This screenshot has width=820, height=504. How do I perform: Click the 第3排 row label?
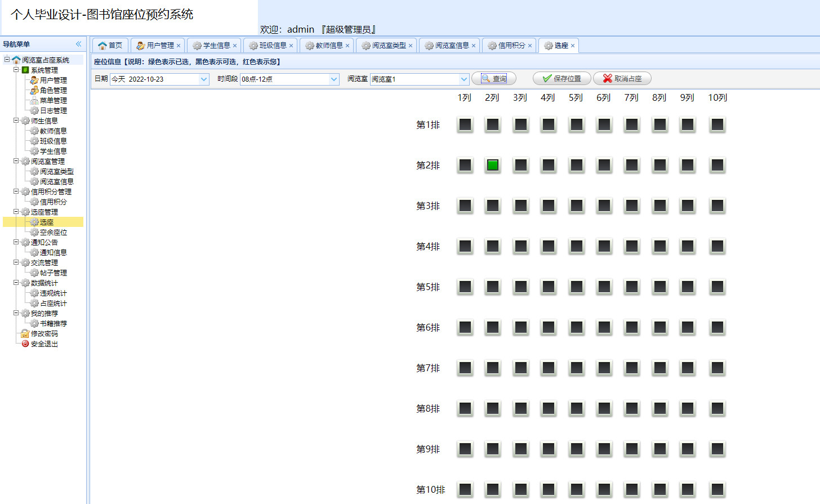coord(428,206)
